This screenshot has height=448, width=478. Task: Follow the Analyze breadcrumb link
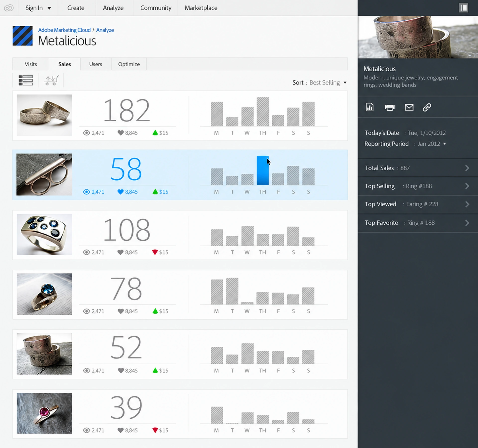tap(105, 30)
